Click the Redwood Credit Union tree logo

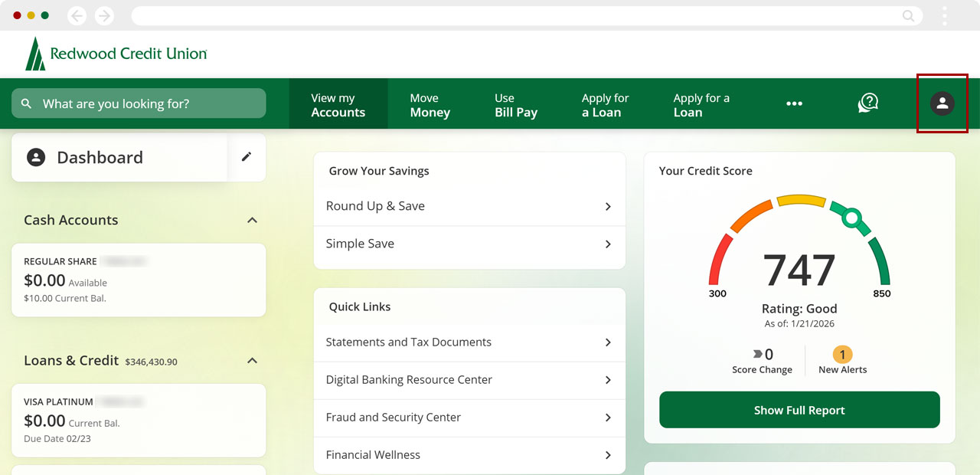(x=34, y=54)
